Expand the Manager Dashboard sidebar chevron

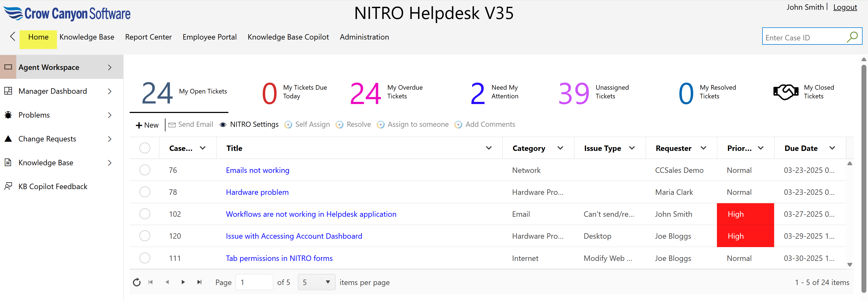pos(110,91)
